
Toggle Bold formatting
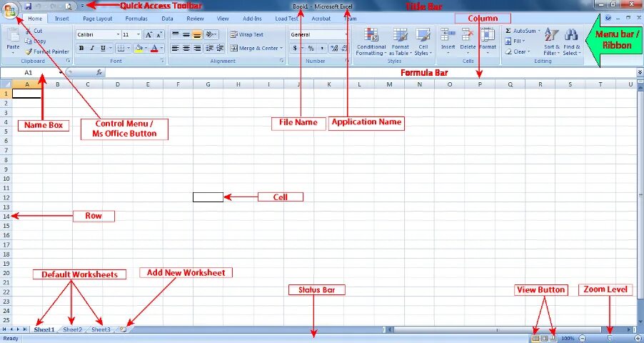tap(81, 48)
